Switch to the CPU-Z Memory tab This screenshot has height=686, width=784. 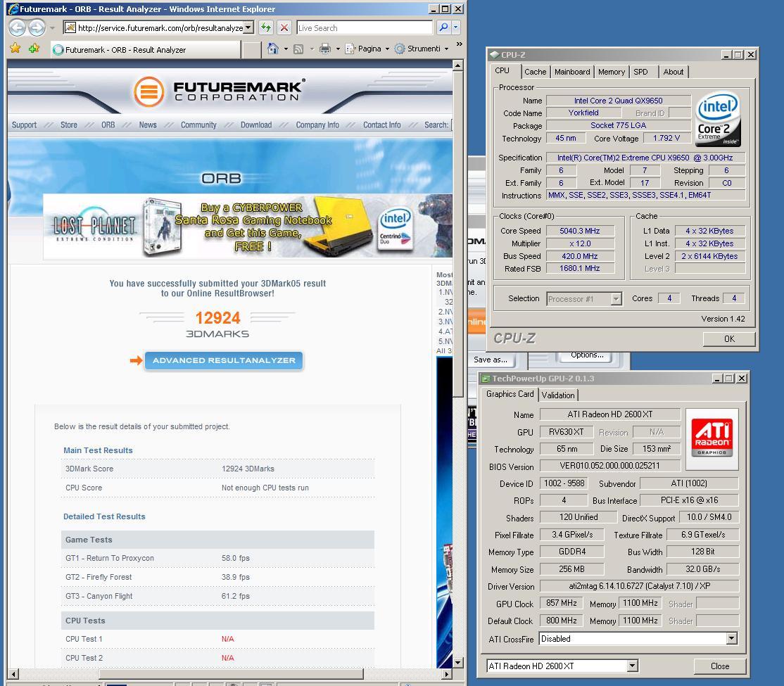[612, 72]
